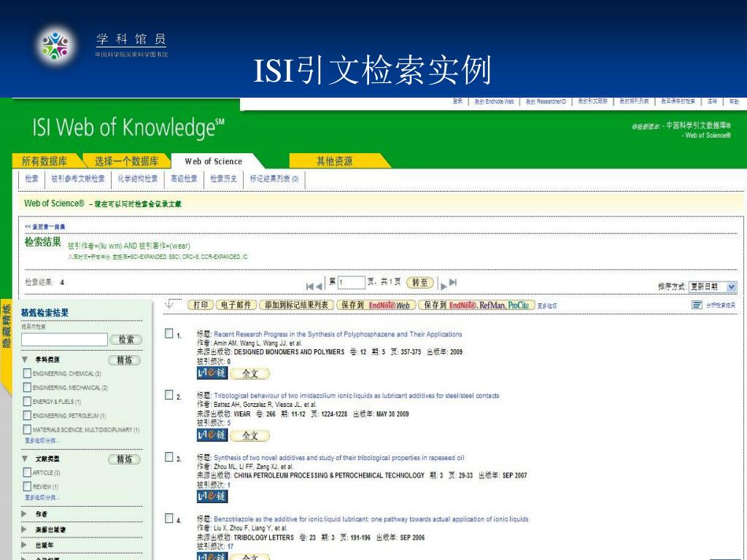Click the 登录 sign-in link
The width and height of the screenshot is (747, 560).
click(458, 101)
